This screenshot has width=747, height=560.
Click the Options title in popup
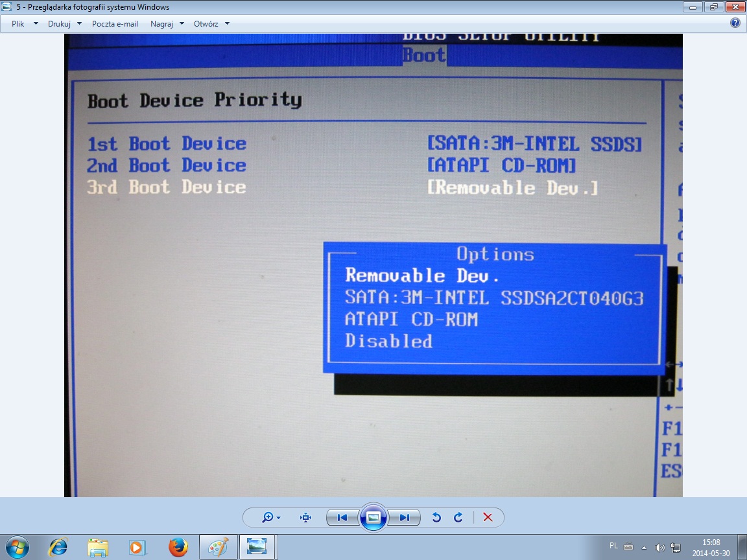pos(495,254)
